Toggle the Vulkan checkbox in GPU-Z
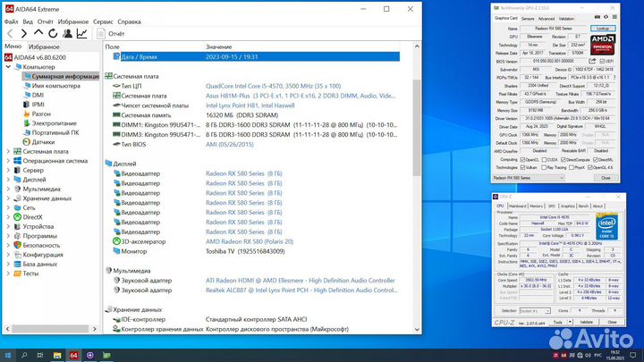The image size is (644, 362). (x=523, y=167)
